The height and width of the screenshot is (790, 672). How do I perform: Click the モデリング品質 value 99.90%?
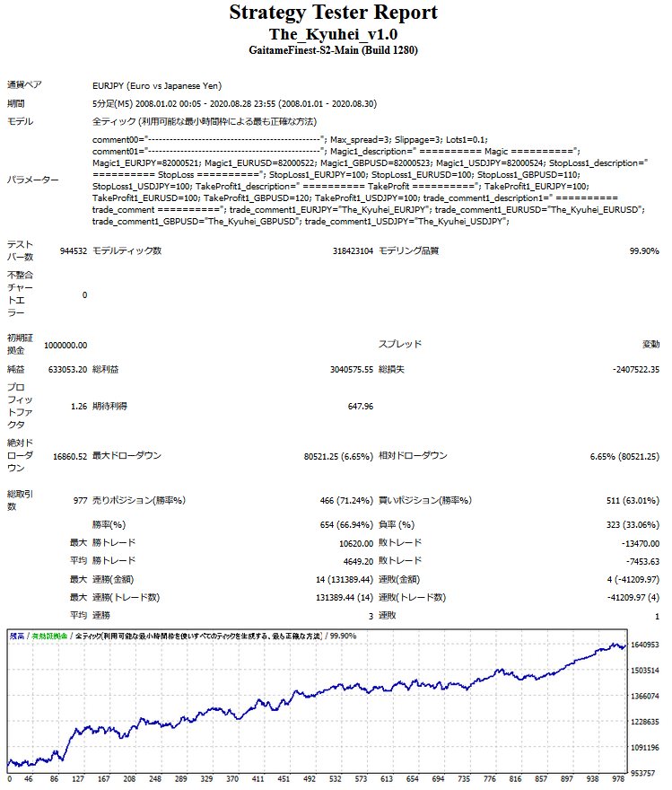pyautogui.click(x=644, y=251)
